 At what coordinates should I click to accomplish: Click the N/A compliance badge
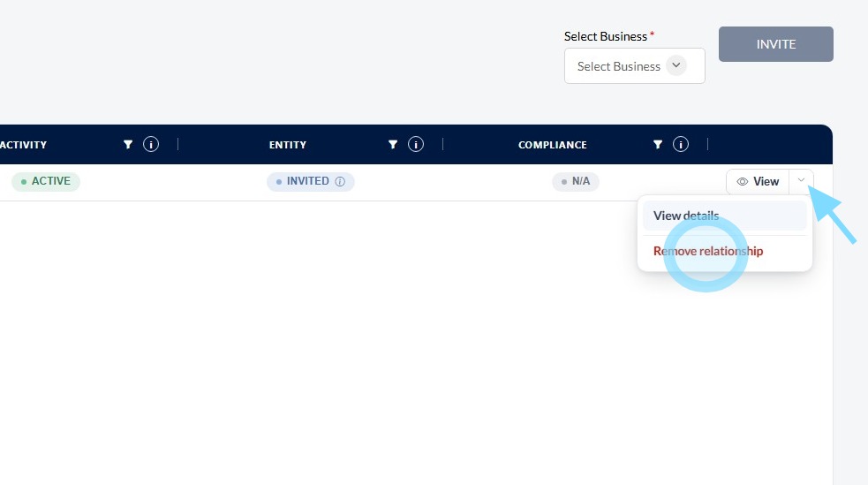tap(575, 182)
